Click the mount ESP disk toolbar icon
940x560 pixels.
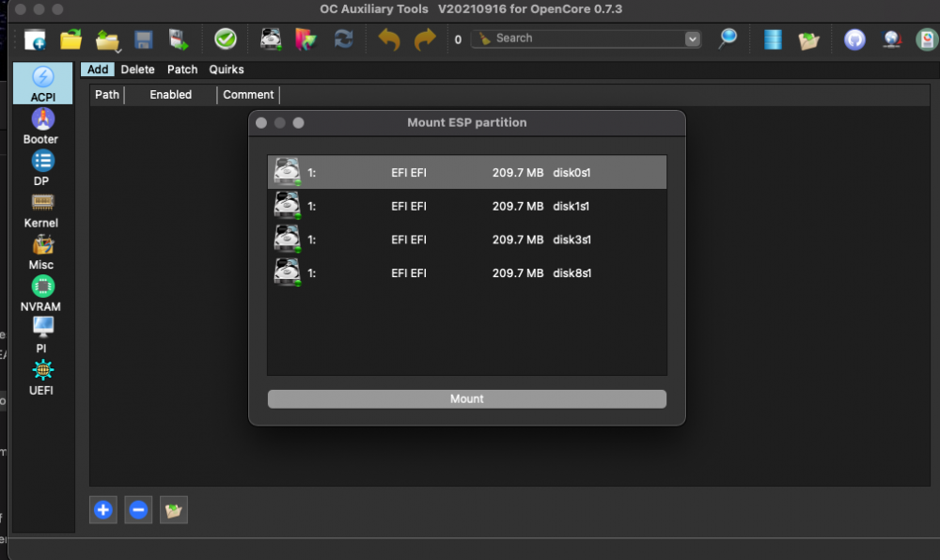[271, 39]
